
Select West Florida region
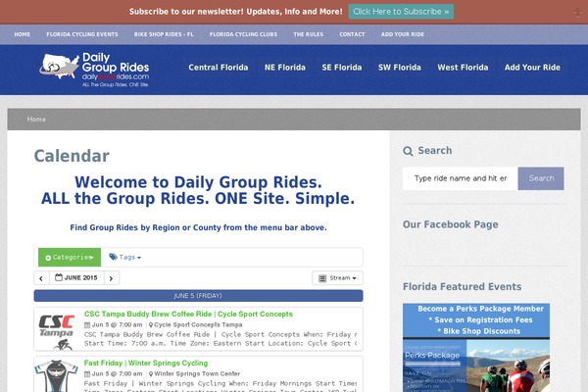(463, 68)
